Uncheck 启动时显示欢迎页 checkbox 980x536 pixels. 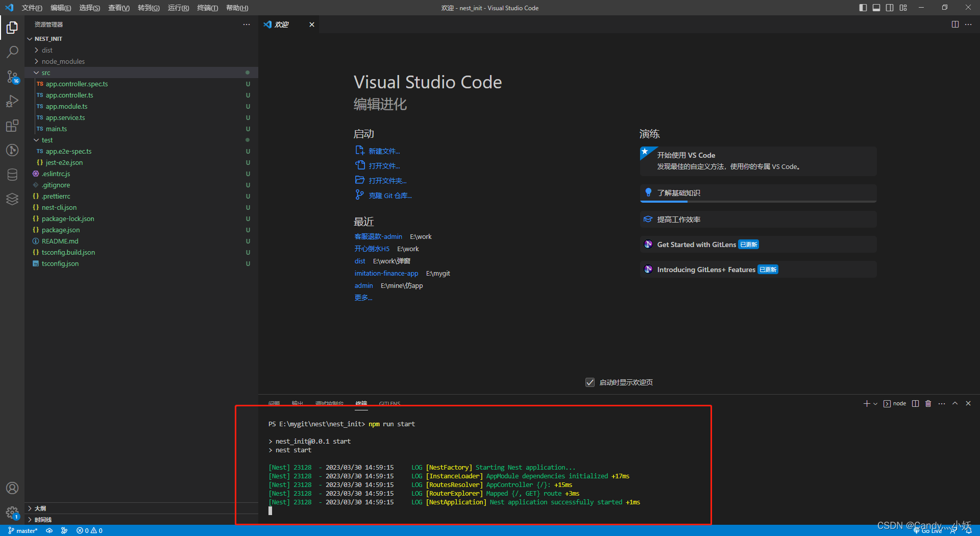pos(590,382)
